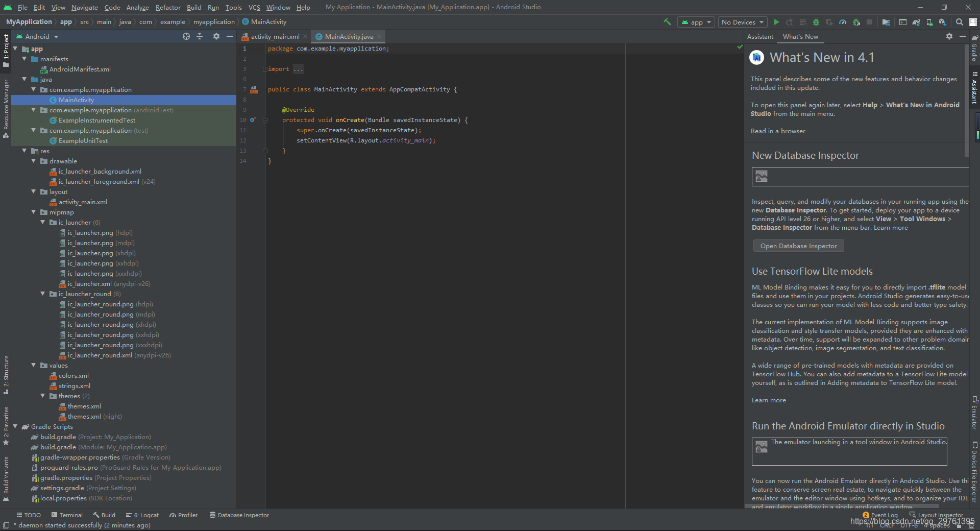Click the Project Structure folder icon in toolbar
Image resolution: width=980 pixels, height=531 pixels.
886,22
